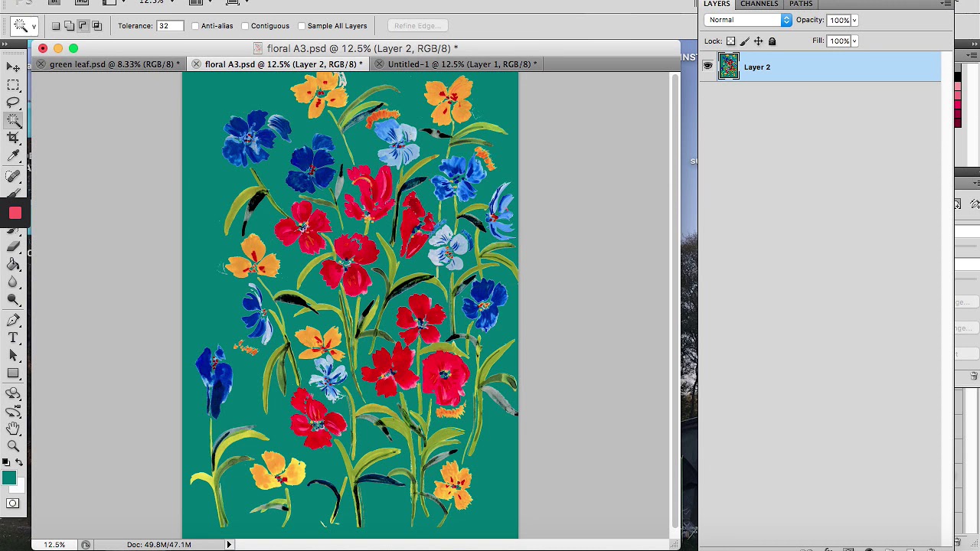Select the Healing Brush tool
The image size is (980, 551).
(x=13, y=176)
